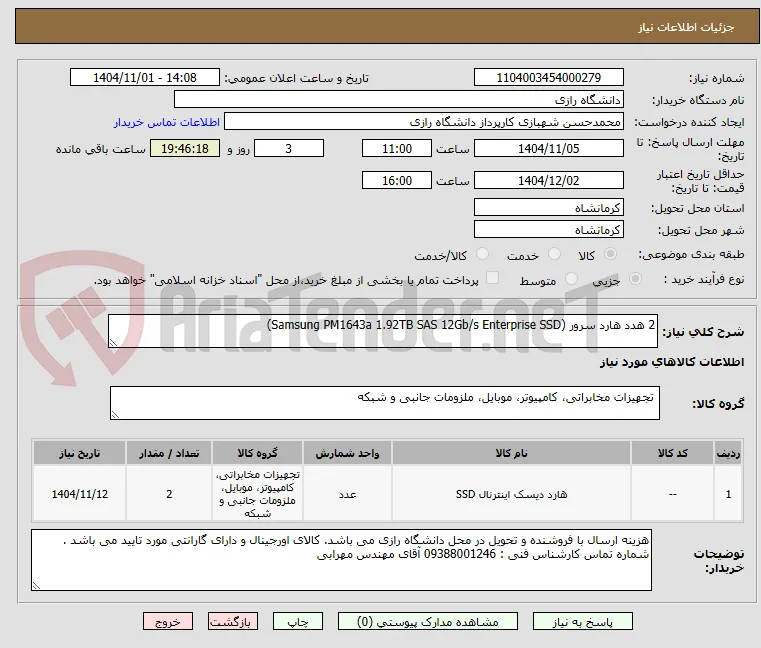Click the 'خروج' exit button
Viewport: 761px width, 648px height.
168,621
